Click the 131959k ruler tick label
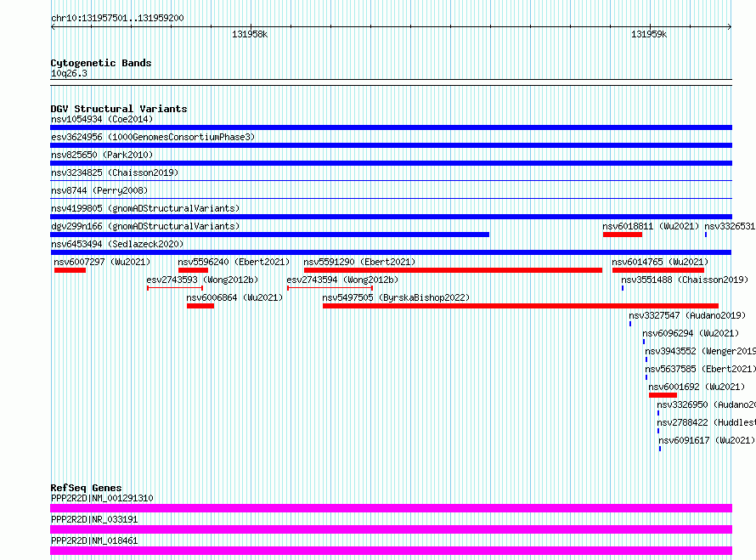This screenshot has width=756, height=560. [649, 34]
